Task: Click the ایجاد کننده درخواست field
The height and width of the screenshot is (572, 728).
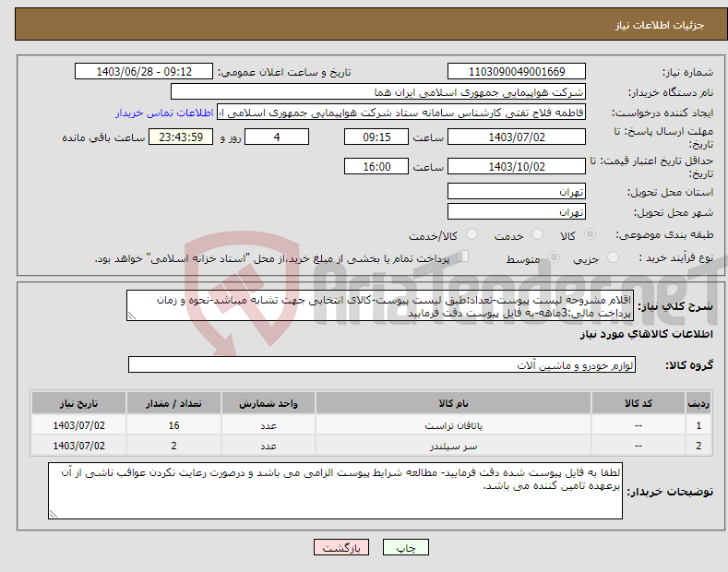Action: (401, 113)
